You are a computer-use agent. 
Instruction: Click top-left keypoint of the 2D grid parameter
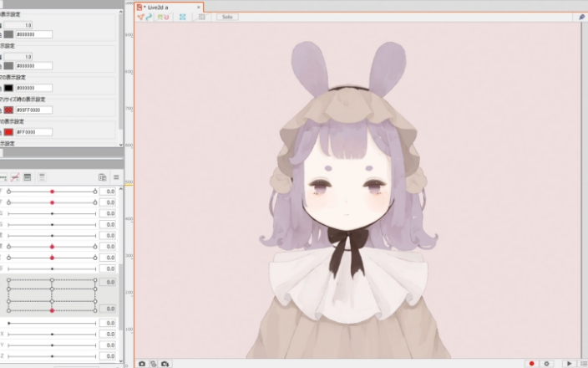(x=8, y=280)
